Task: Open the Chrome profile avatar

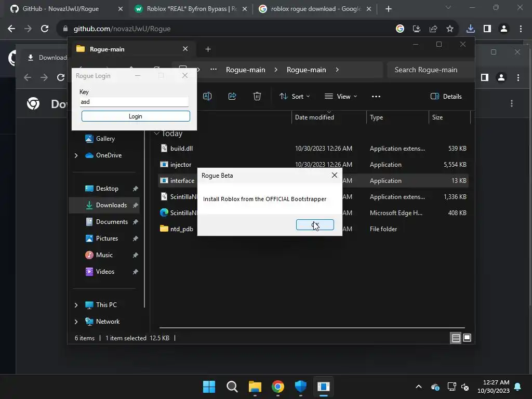Action: tap(504, 29)
